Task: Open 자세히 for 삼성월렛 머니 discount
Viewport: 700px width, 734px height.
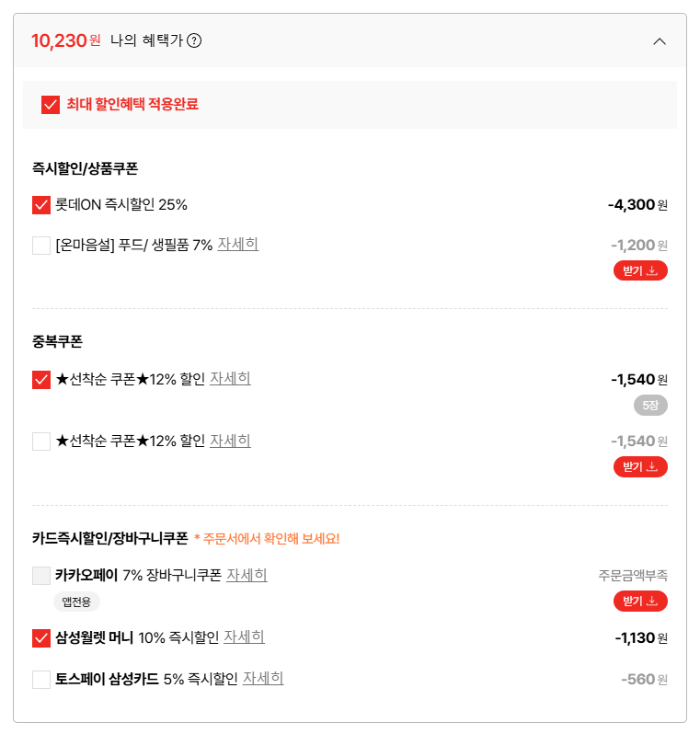Action: [244, 637]
